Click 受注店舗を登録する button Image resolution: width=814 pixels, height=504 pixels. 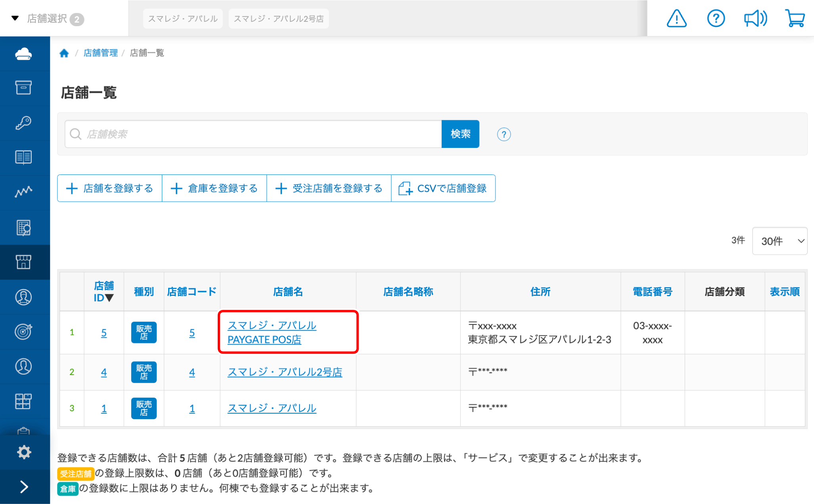tap(329, 188)
